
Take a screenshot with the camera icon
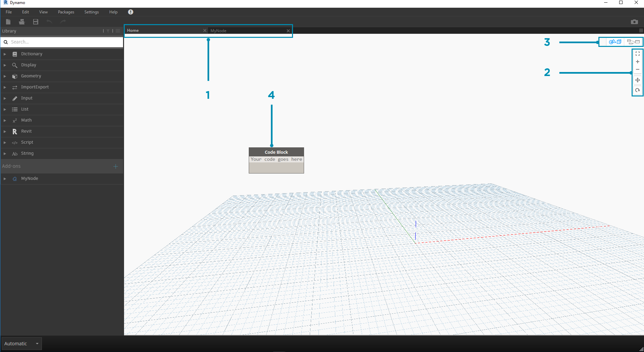(x=634, y=21)
